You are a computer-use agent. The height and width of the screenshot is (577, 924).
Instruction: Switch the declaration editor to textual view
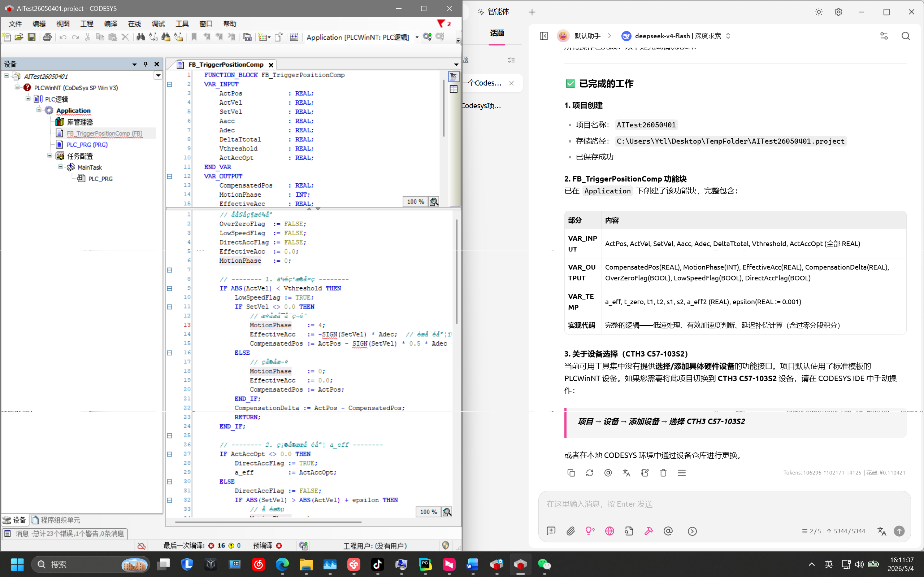coord(453,77)
